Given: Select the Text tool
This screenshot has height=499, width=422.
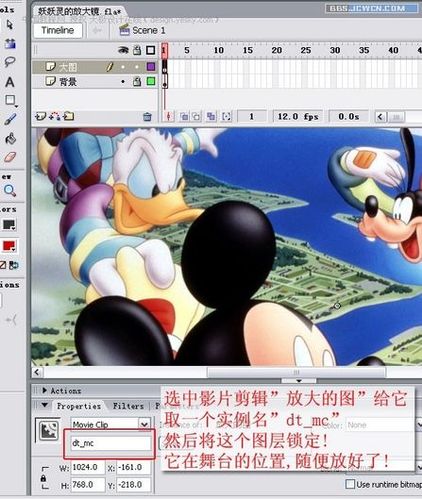Looking at the screenshot, I should (10, 82).
